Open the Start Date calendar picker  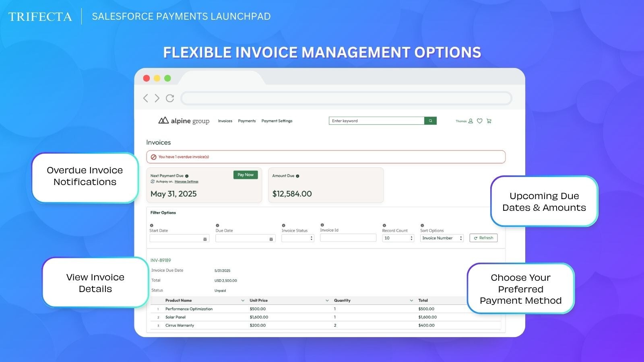tap(205, 239)
